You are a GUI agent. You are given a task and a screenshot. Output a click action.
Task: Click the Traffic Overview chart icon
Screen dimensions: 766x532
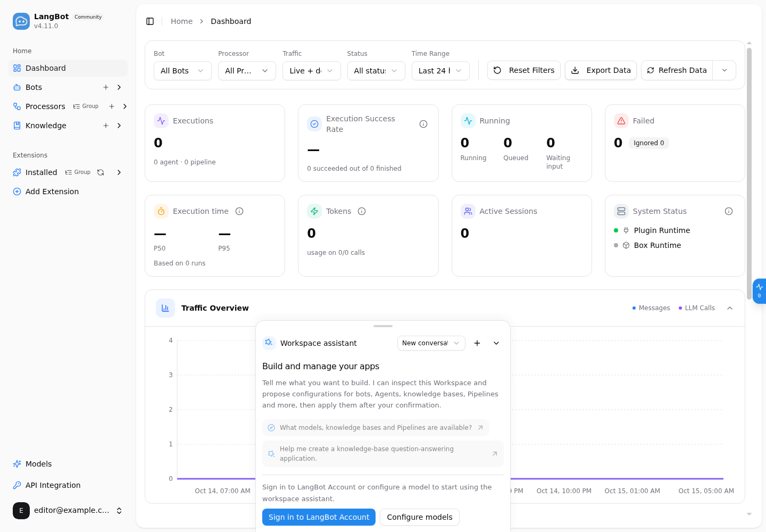pyautogui.click(x=165, y=308)
